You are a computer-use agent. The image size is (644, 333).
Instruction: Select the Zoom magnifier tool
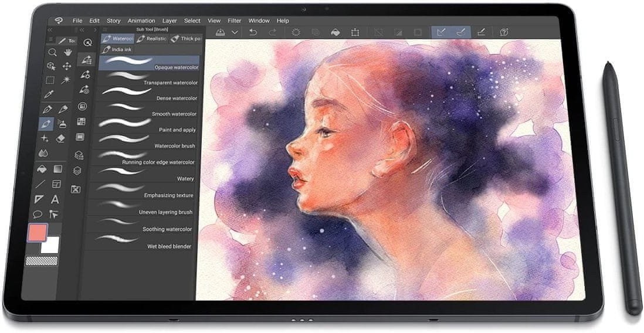pyautogui.click(x=52, y=52)
